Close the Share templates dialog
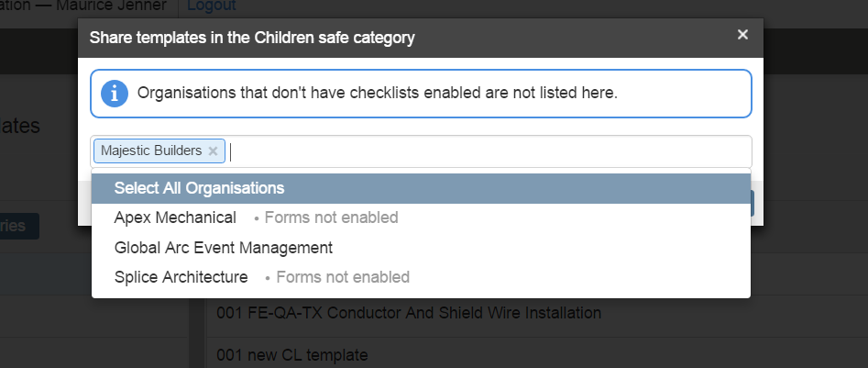 pos(742,35)
